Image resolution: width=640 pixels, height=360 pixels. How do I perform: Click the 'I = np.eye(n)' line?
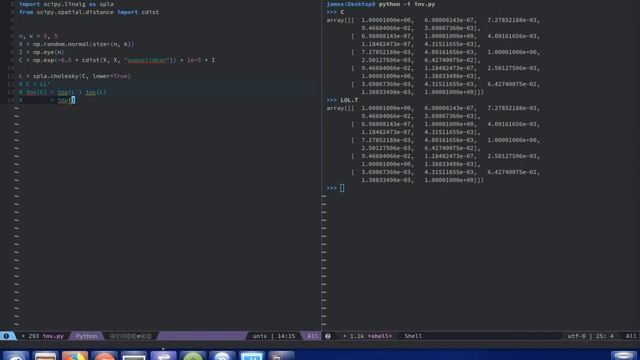41,52
